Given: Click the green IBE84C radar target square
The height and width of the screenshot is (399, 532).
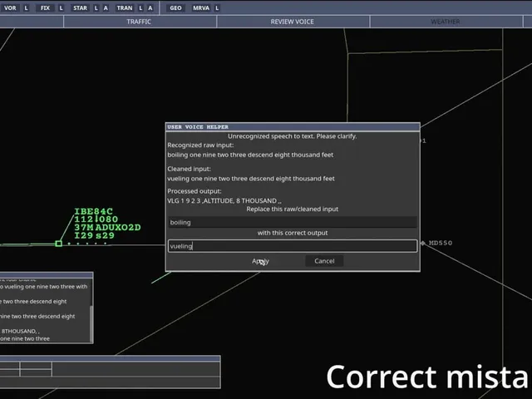Looking at the screenshot, I should [59, 244].
